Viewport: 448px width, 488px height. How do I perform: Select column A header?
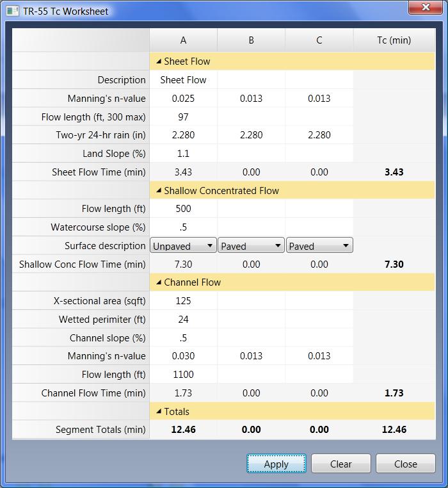[x=183, y=40]
